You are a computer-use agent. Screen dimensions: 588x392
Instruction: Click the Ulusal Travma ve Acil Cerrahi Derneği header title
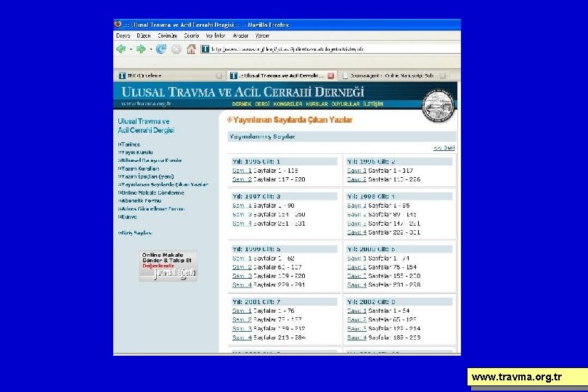click(242, 91)
